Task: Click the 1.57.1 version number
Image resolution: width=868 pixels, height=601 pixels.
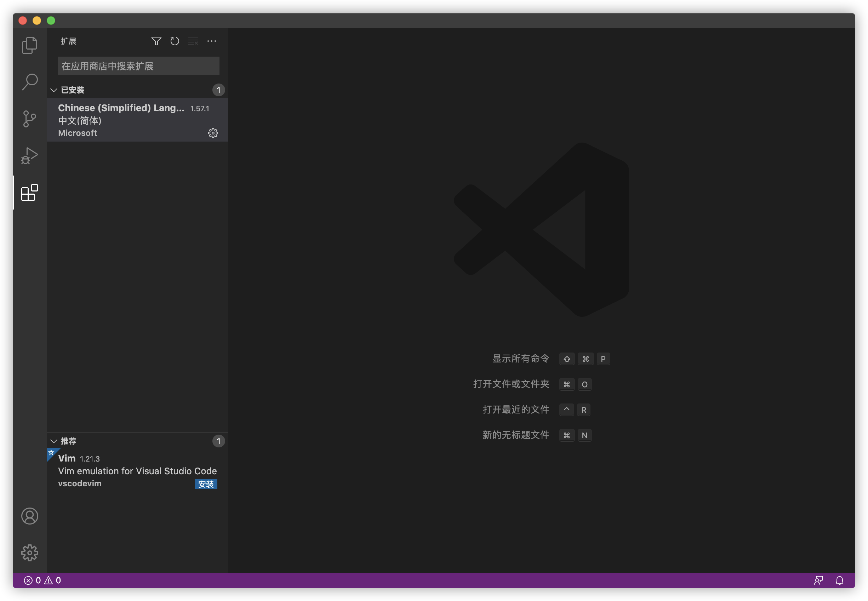Action: (x=200, y=108)
